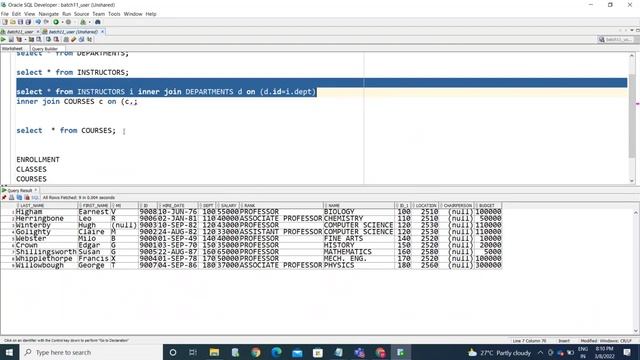640x360 pixels.
Task: Pin the query result with red pin icon
Action: tap(4, 198)
